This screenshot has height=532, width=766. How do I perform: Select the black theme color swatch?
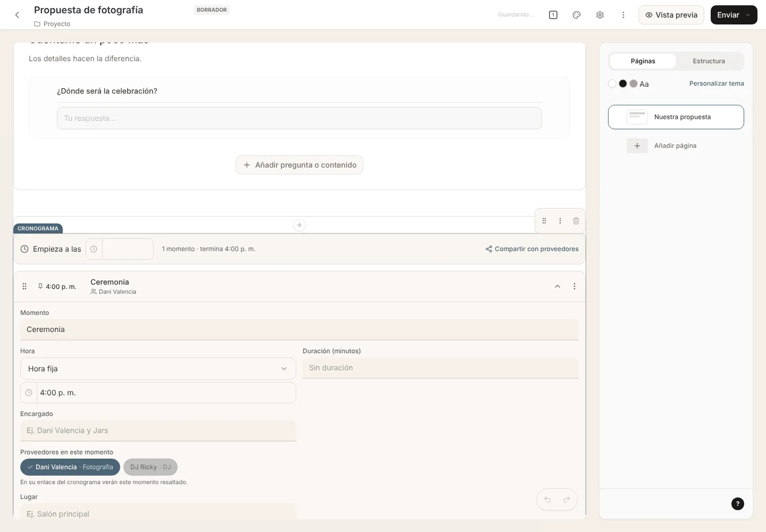point(623,84)
